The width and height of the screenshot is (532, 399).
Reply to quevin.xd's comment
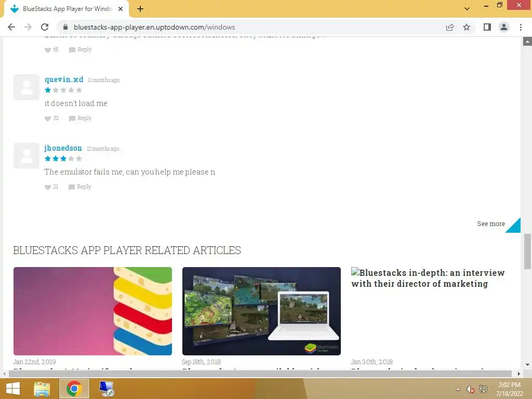[x=81, y=118]
